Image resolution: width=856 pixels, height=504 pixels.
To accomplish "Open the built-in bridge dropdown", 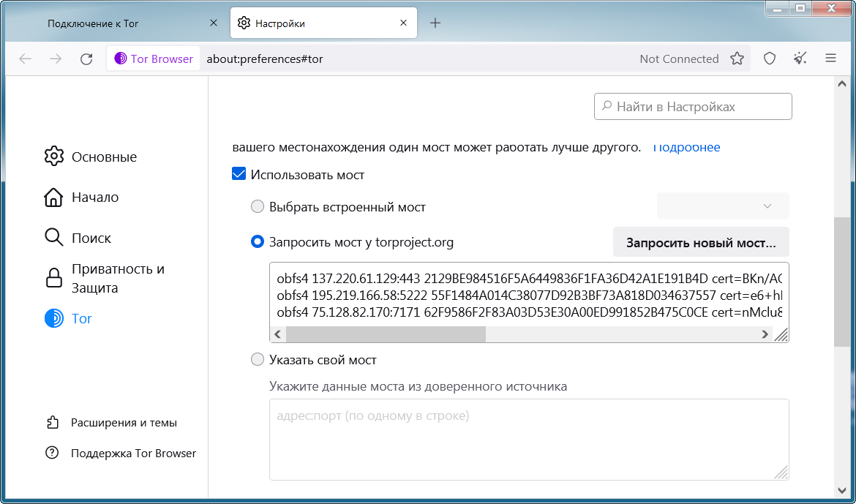I will pyautogui.click(x=723, y=206).
